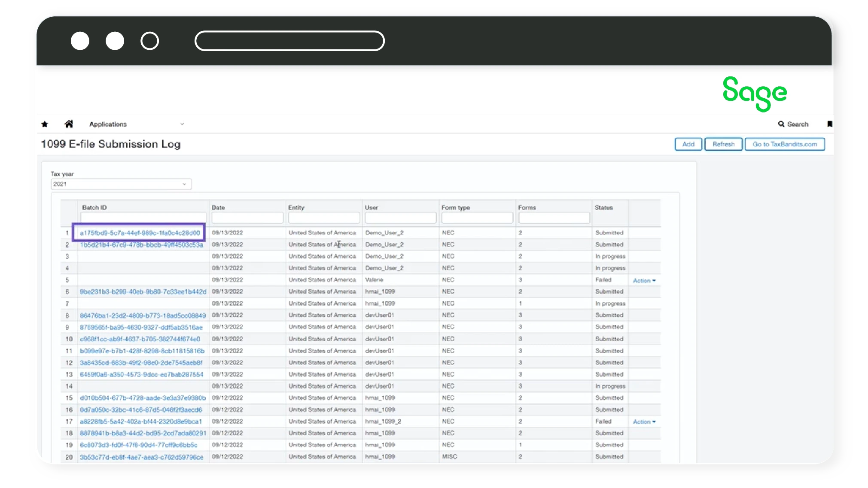
Task: Open batch d010b504-677b-4728 link
Action: (143, 398)
